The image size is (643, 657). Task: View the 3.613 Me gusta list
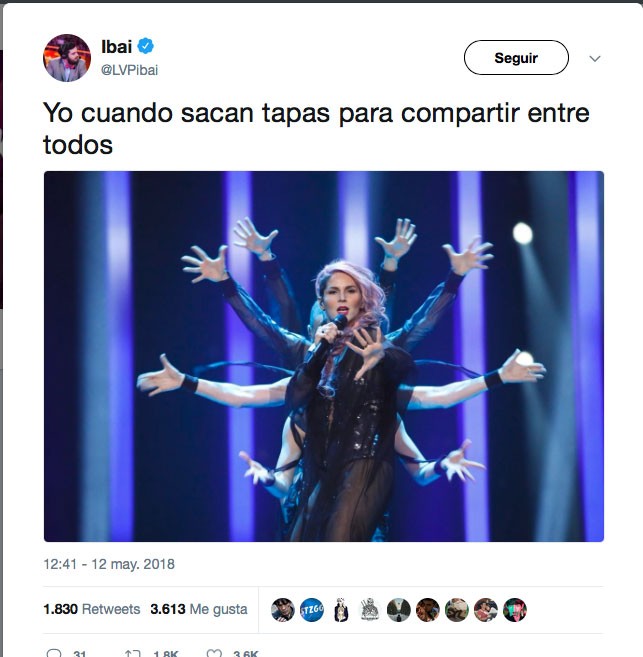tap(199, 609)
